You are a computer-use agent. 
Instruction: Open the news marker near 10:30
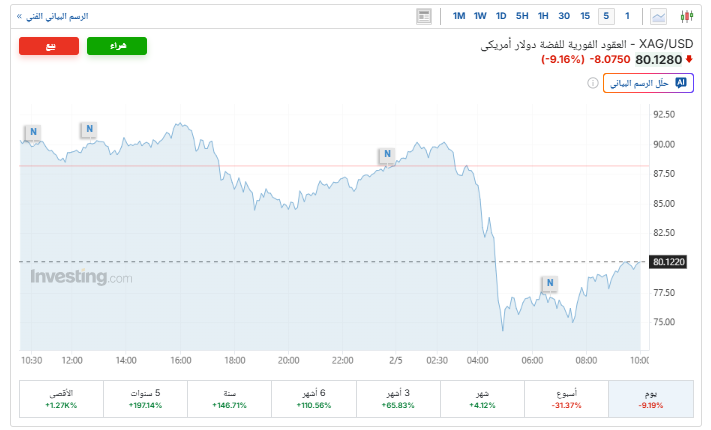tap(33, 131)
